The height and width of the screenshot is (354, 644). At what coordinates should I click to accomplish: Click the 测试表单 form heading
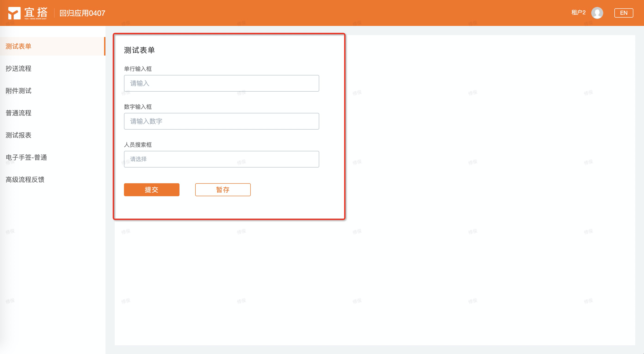[139, 50]
